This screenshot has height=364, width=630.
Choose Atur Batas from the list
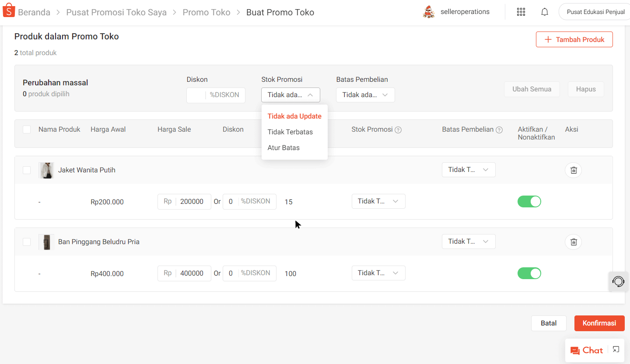283,148
